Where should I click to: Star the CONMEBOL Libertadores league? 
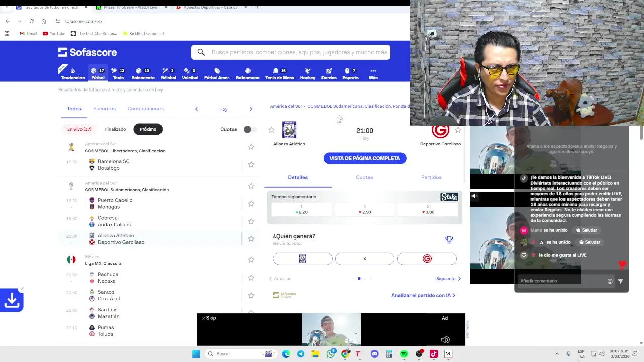tap(251, 147)
